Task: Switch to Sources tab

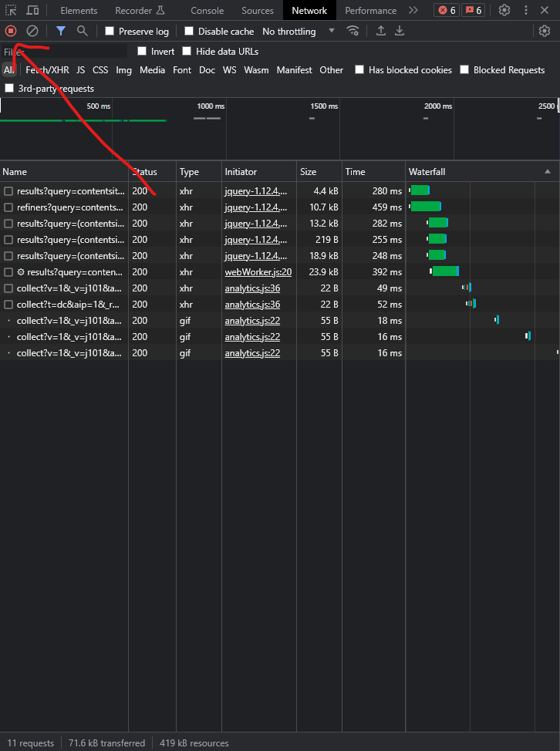Action: [258, 11]
